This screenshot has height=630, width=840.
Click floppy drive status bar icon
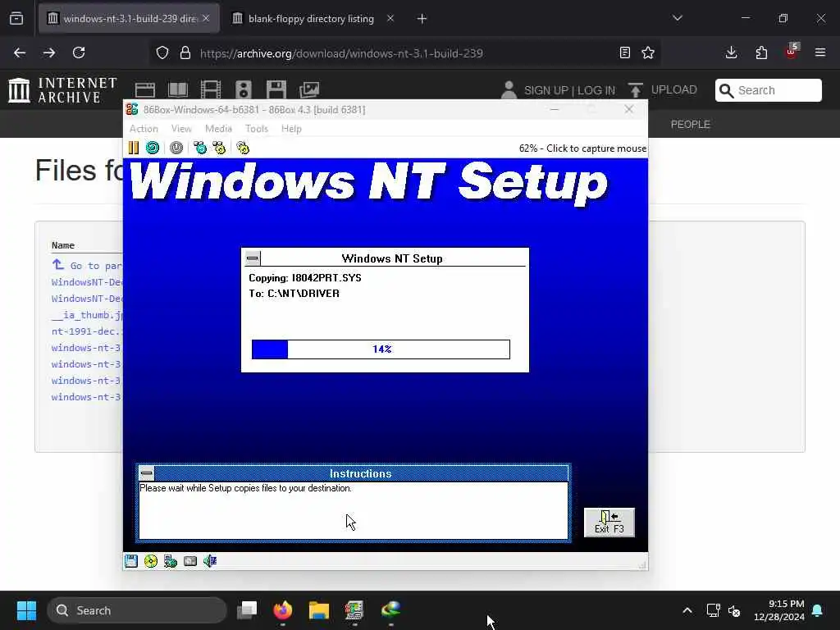131,561
